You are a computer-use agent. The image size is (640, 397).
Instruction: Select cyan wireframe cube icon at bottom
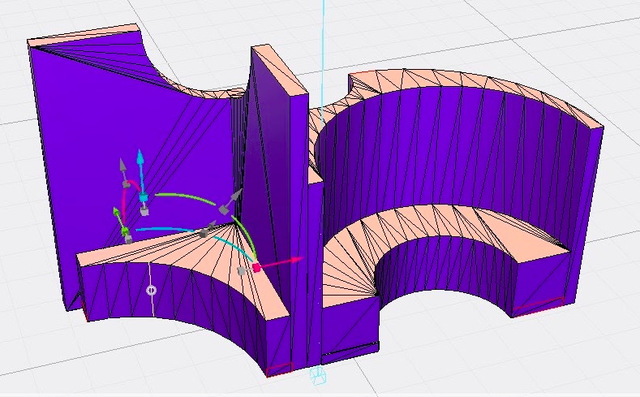tap(318, 375)
